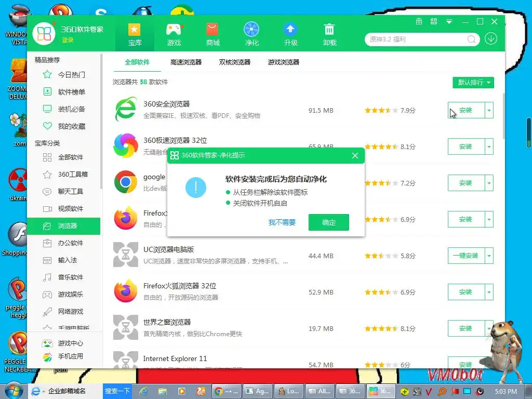The height and width of the screenshot is (399, 532).
Task: Click the 360极速浏览器 colorful icon
Action: (x=126, y=145)
